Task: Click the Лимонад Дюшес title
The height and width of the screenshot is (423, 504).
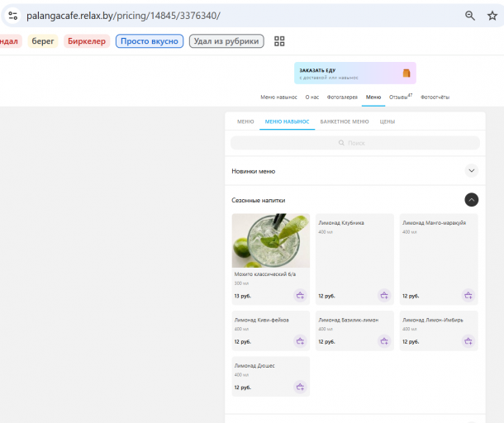Action: pyautogui.click(x=254, y=365)
